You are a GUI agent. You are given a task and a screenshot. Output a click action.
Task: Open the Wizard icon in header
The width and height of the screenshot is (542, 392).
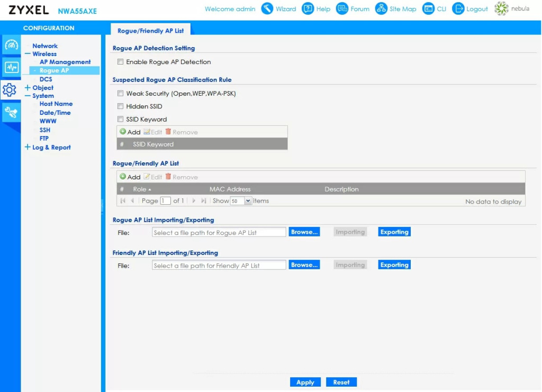(268, 9)
